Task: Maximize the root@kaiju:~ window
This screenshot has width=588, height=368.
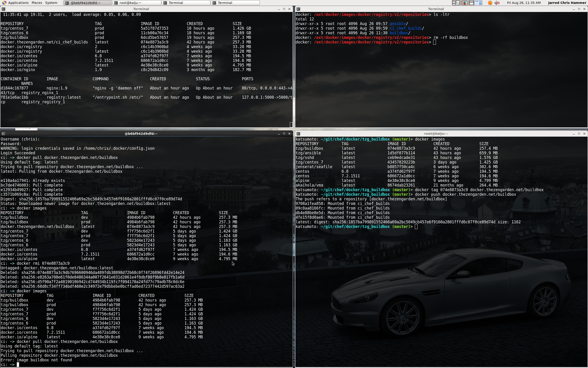Action: tap(579, 134)
